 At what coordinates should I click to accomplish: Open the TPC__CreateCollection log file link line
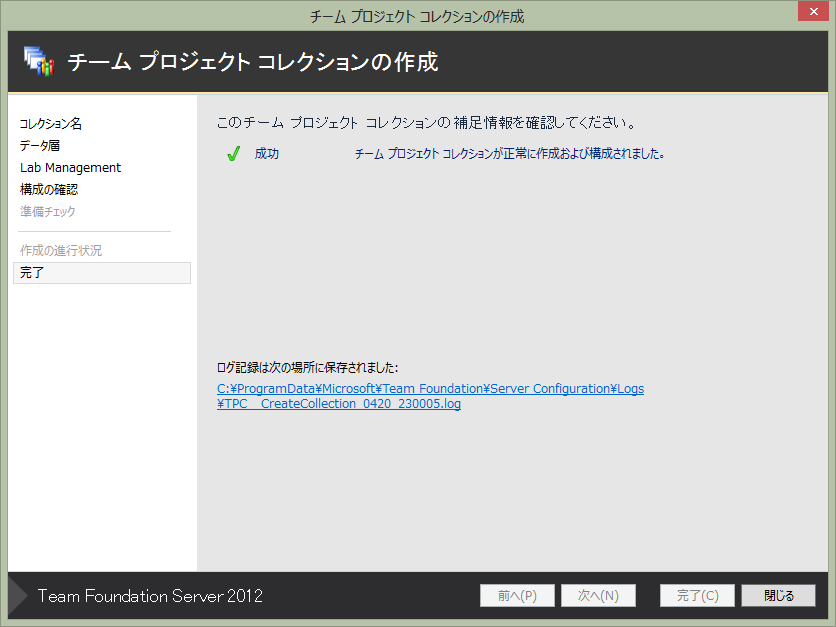coord(339,404)
